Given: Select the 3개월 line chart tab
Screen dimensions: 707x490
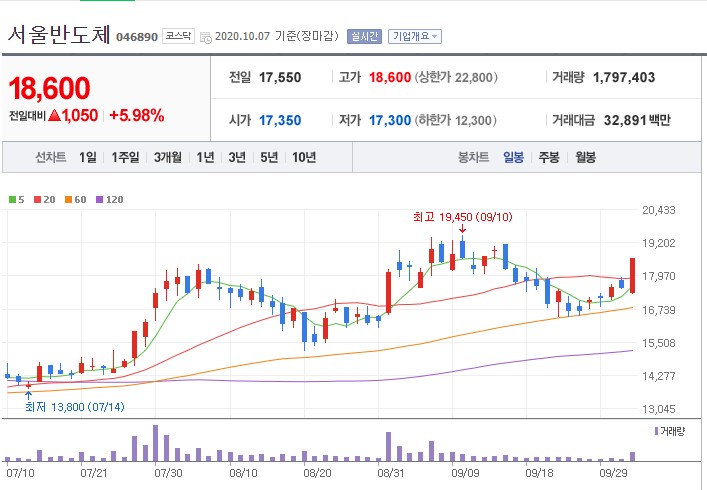Looking at the screenshot, I should pyautogui.click(x=168, y=157).
